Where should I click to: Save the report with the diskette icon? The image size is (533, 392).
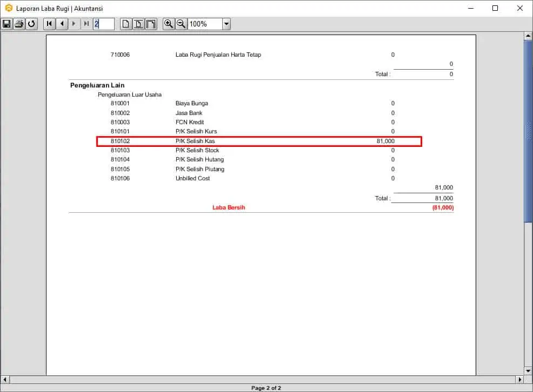tap(6, 24)
